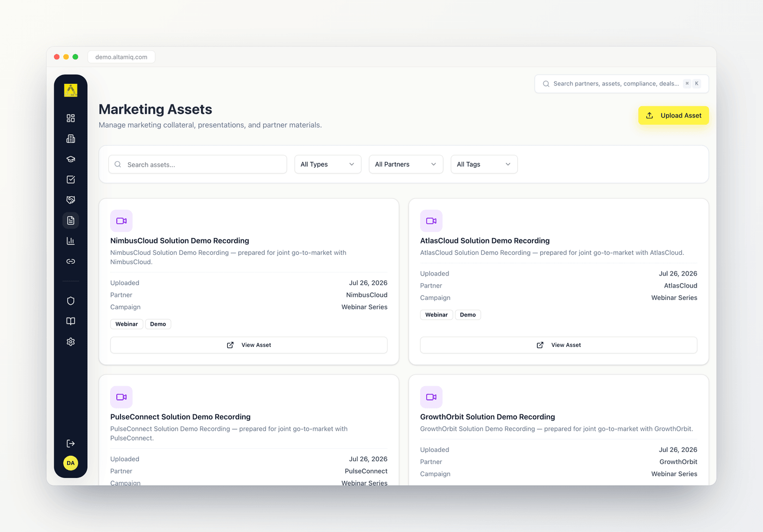
Task: View Asset for AtlasCloud recording
Action: (559, 345)
